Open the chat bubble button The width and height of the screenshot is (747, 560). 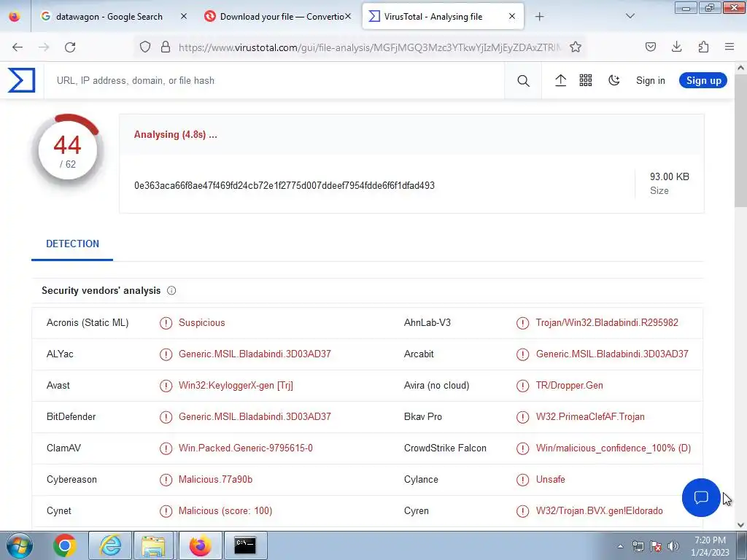click(701, 497)
